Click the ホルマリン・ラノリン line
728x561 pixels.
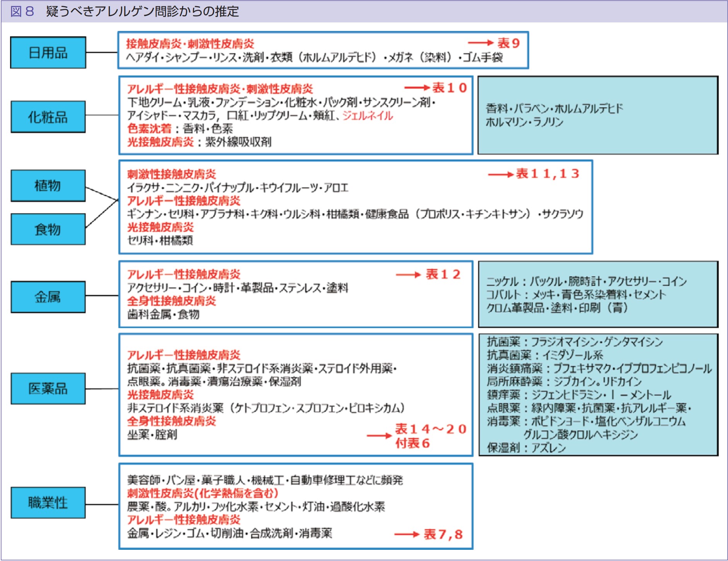pos(524,122)
